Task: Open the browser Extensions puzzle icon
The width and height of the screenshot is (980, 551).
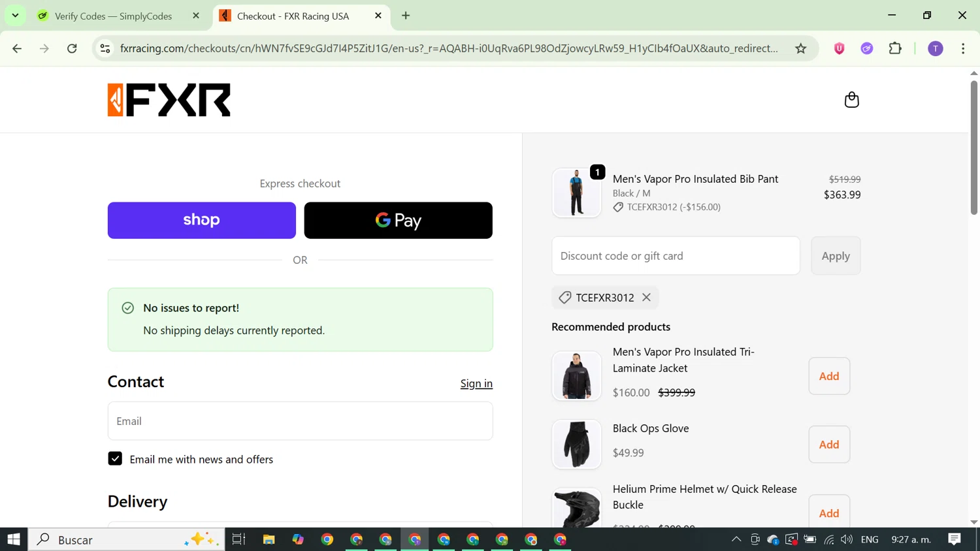Action: point(895,48)
